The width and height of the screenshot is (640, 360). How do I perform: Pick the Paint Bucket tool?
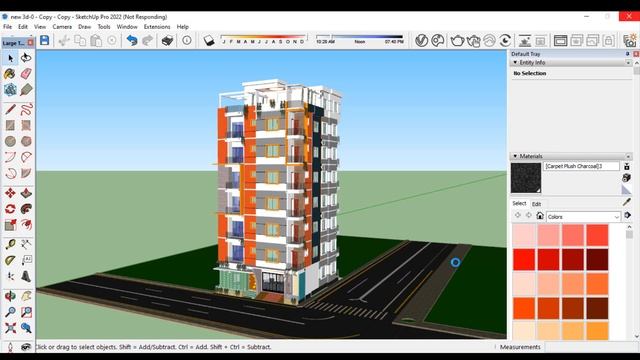coord(10,74)
